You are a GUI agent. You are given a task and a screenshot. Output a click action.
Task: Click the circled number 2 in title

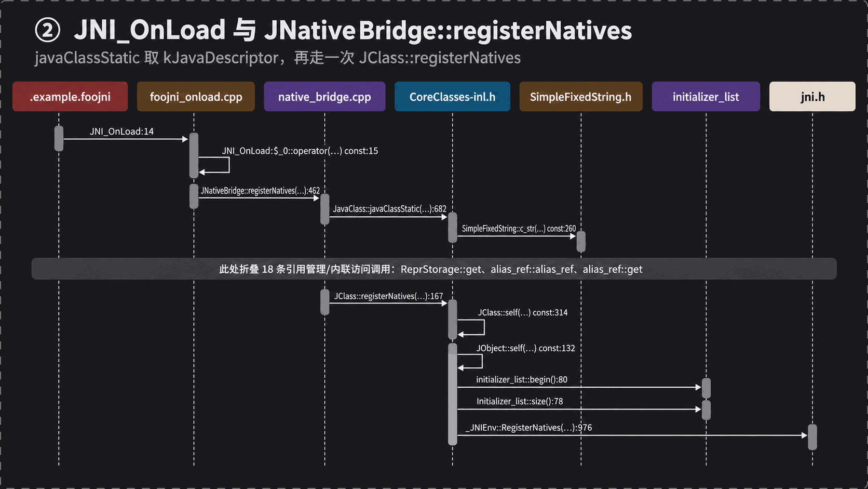(x=48, y=30)
